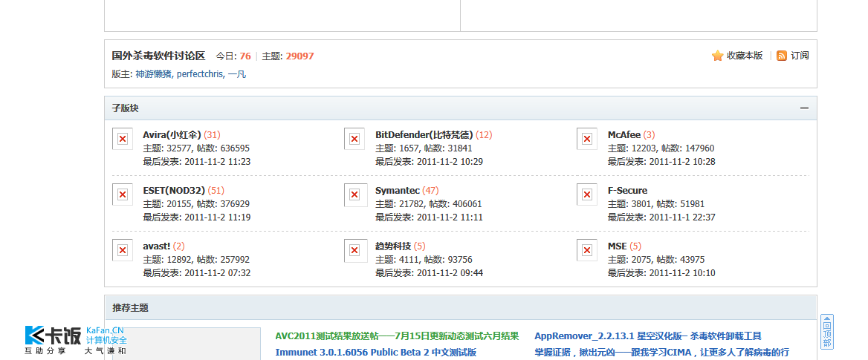Open the MSE sub-forum
Screen dimensions: 868x360
[618, 246]
